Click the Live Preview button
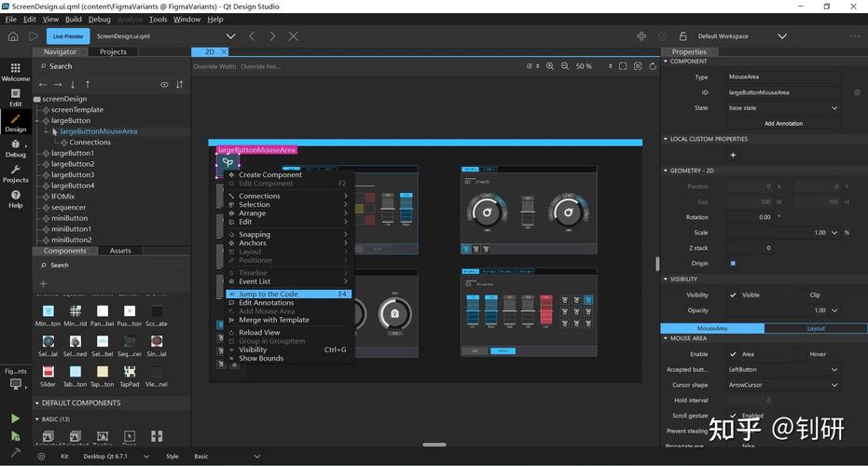Viewport: 868px width, 466px height. (x=68, y=36)
